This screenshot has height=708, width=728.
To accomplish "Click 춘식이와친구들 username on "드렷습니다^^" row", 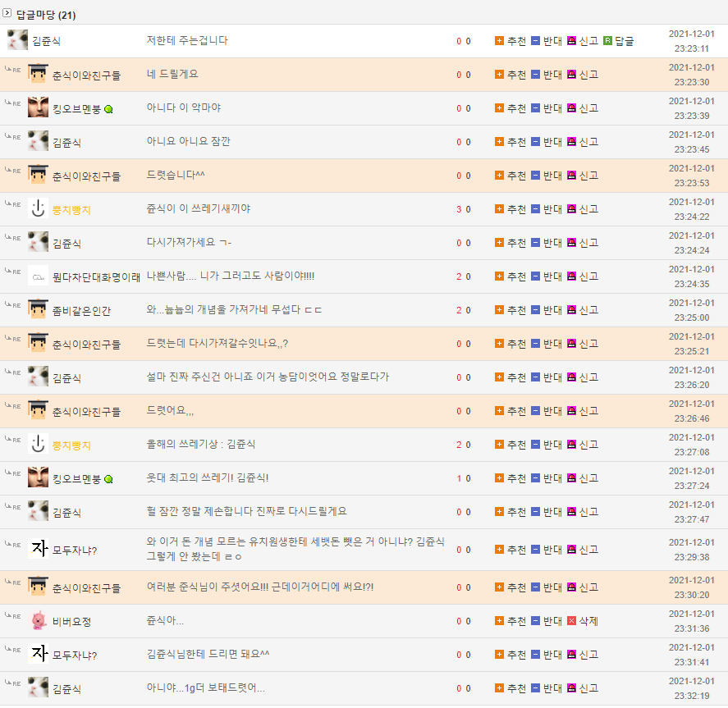I will point(86,176).
